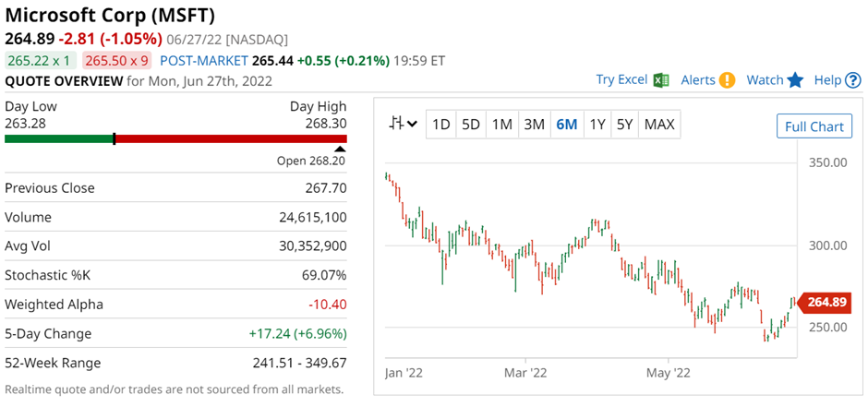
Task: Choose the 3M time range
Action: click(x=534, y=124)
